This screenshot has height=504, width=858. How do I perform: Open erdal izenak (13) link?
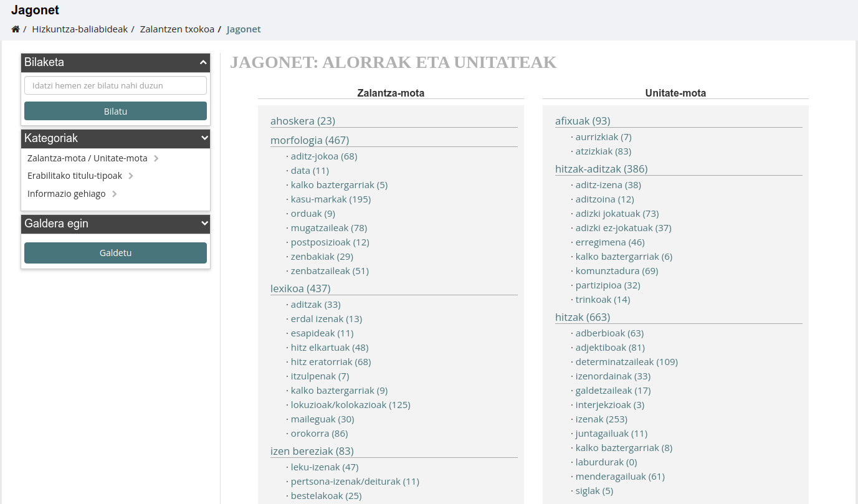(327, 319)
